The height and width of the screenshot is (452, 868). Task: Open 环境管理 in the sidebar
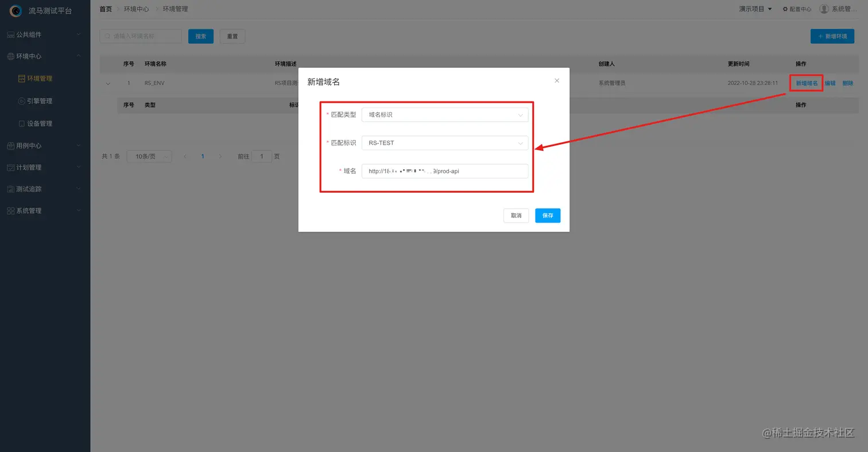pyautogui.click(x=40, y=79)
